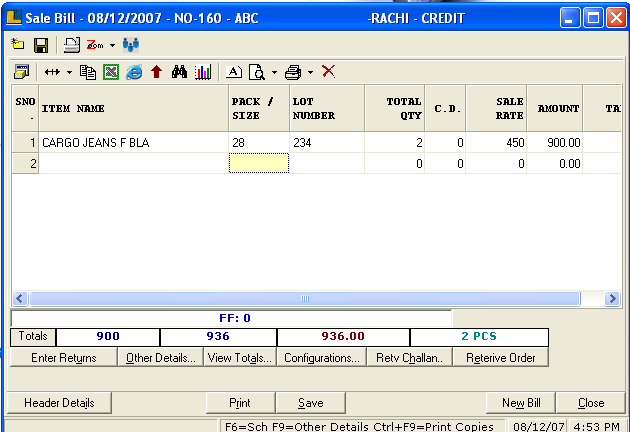Click the binoculars find icon
This screenshot has height=432, width=630.
pyautogui.click(x=179, y=72)
